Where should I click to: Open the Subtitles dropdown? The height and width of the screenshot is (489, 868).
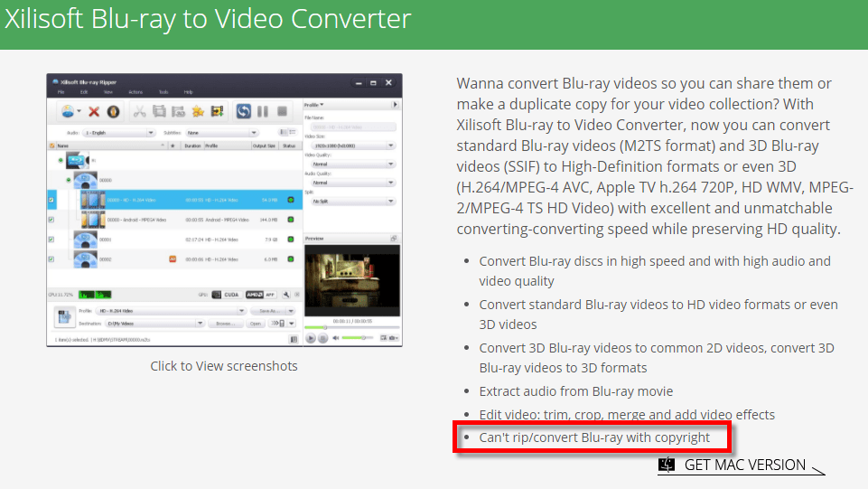point(222,133)
